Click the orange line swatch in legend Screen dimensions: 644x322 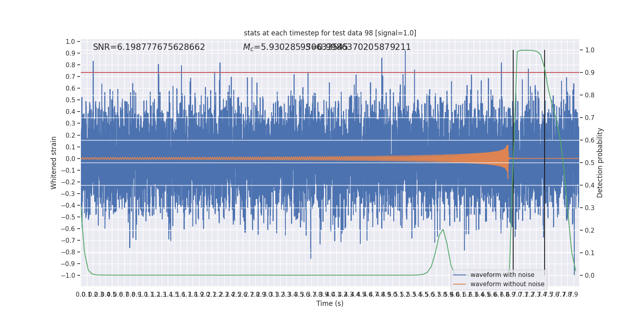[459, 284]
